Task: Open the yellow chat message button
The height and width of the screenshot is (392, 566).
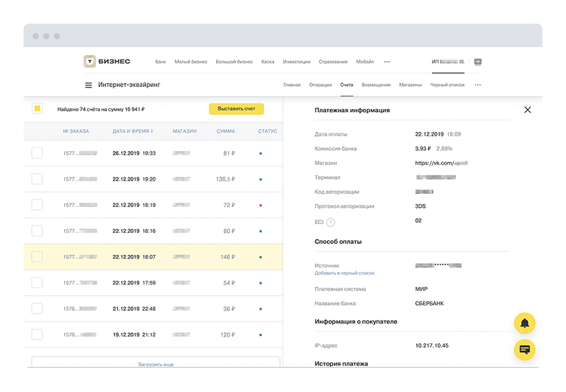Action: 525,349
